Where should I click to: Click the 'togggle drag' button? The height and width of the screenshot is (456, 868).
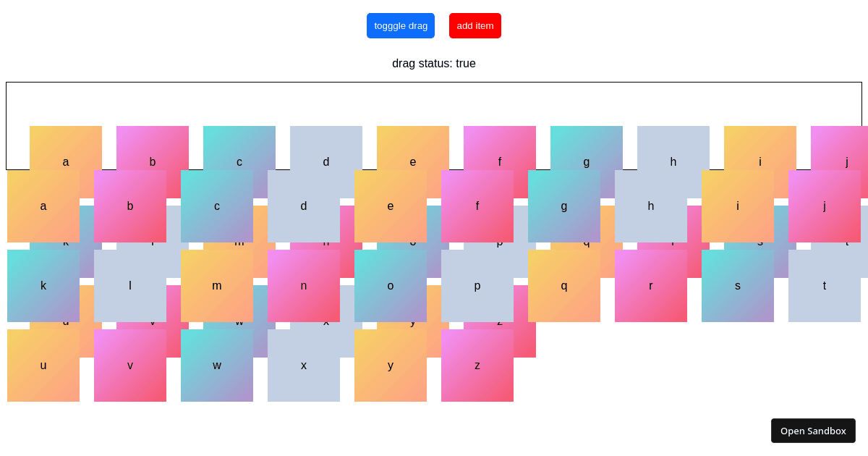pyautogui.click(x=401, y=25)
